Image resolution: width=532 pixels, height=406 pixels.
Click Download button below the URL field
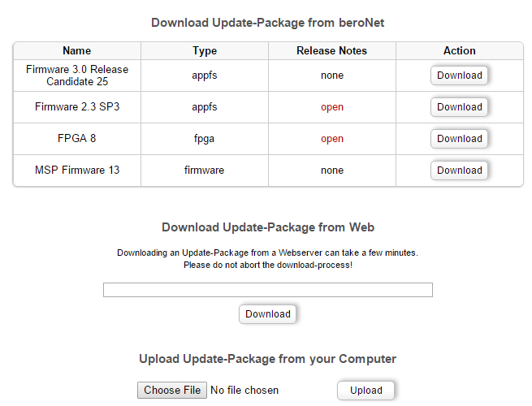tap(267, 314)
